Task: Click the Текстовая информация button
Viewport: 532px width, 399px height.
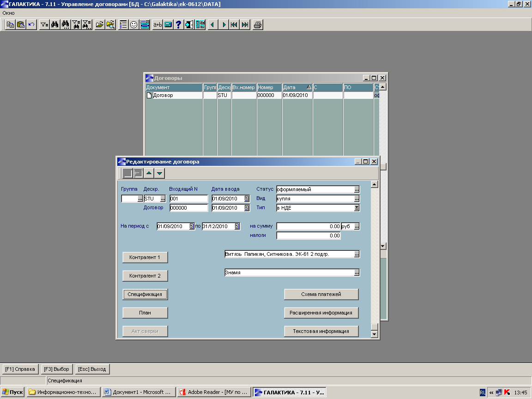Action: [321, 331]
